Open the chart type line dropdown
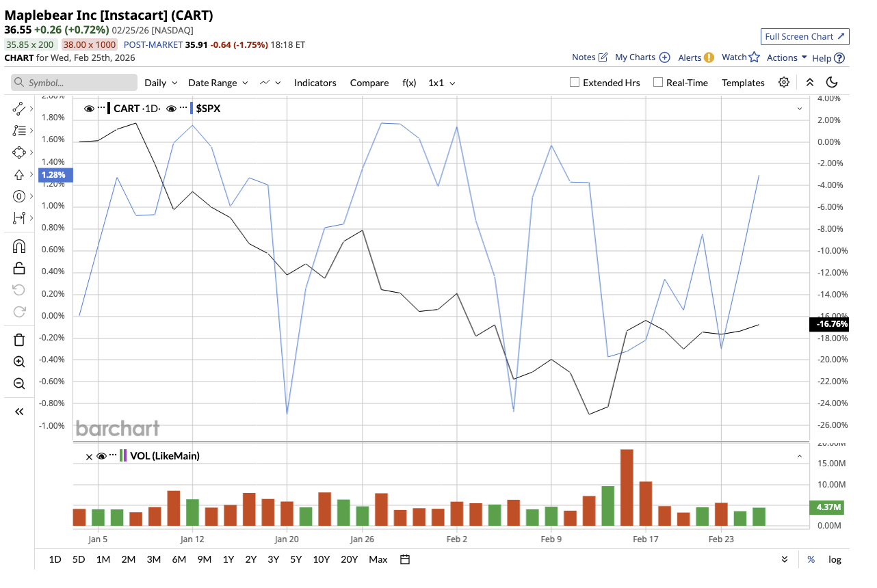This screenshot has height=588, width=877. [270, 83]
